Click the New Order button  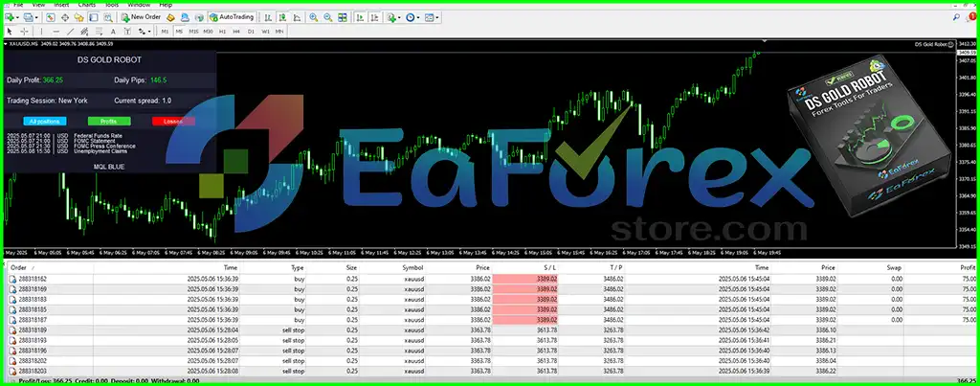(141, 17)
